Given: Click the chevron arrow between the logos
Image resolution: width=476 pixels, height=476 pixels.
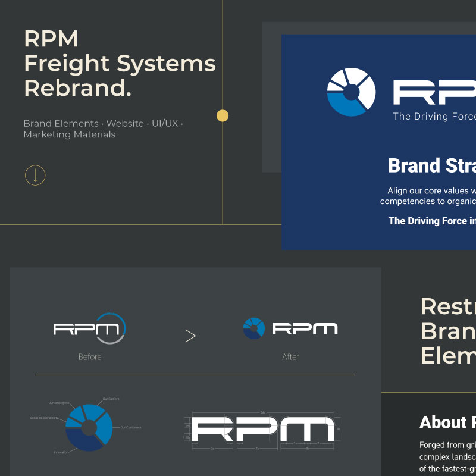Looking at the screenshot, I should (190, 336).
